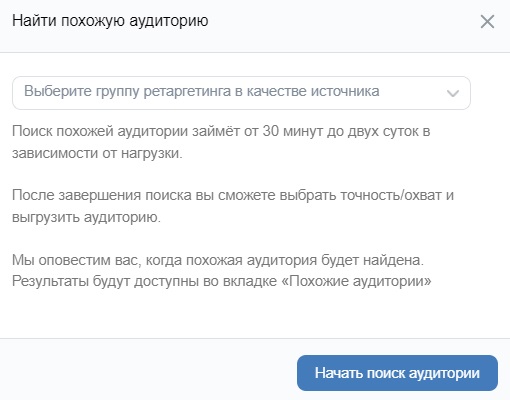The height and width of the screenshot is (400, 510).
Task: Click the words «будет найдена»
Action: coord(372,260)
